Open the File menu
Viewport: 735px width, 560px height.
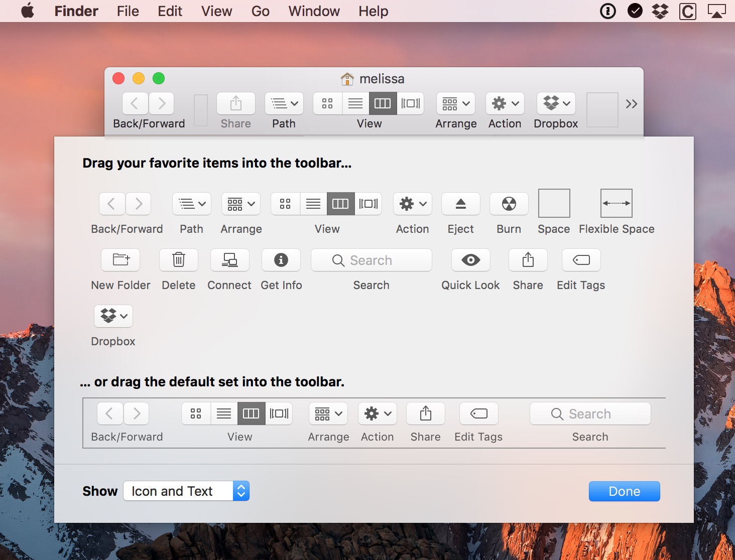click(x=128, y=11)
